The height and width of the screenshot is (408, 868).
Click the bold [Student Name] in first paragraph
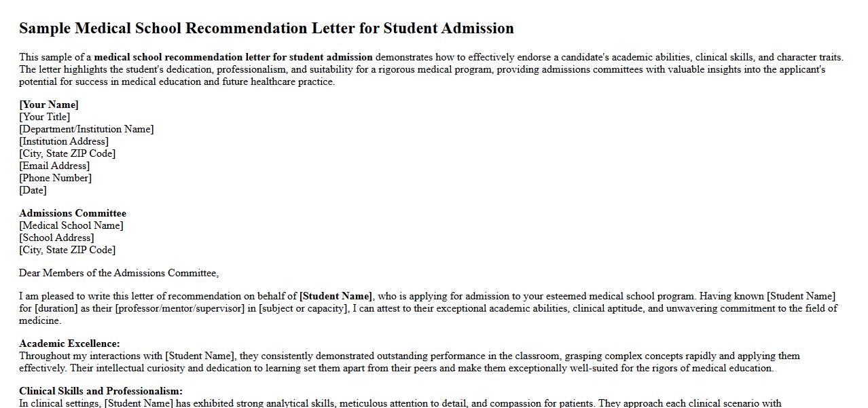[x=336, y=296]
